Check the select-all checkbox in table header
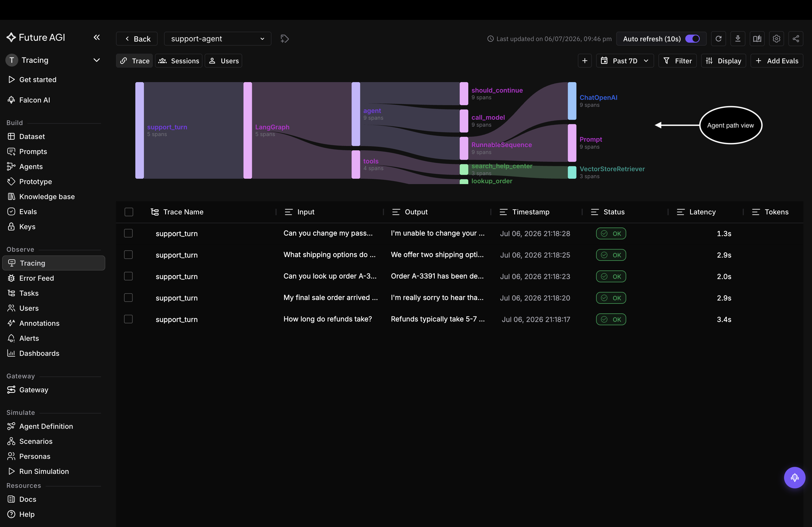812x527 pixels. pyautogui.click(x=129, y=212)
